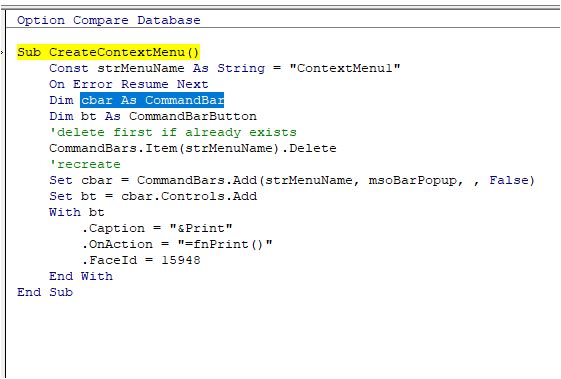This screenshot has width=561, height=379.
Task: Click the line "Option Compare Database"
Action: 109,20
